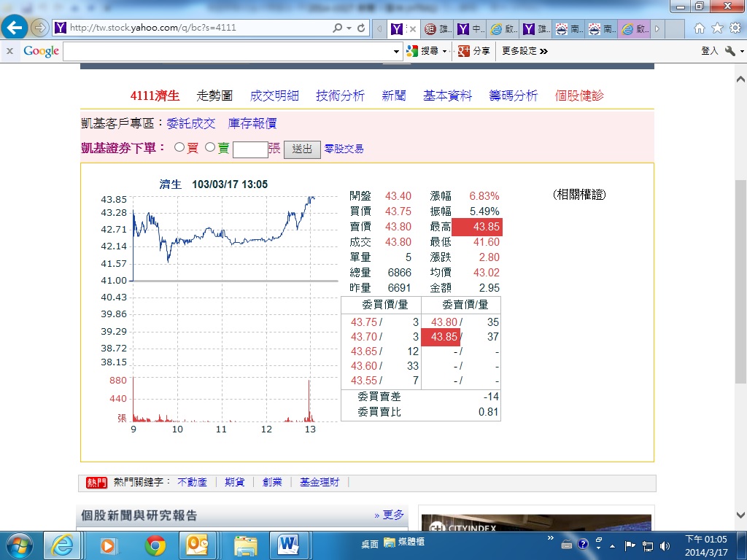Close the Google toolbar with its X
The image size is (747, 560).
pos(9,50)
